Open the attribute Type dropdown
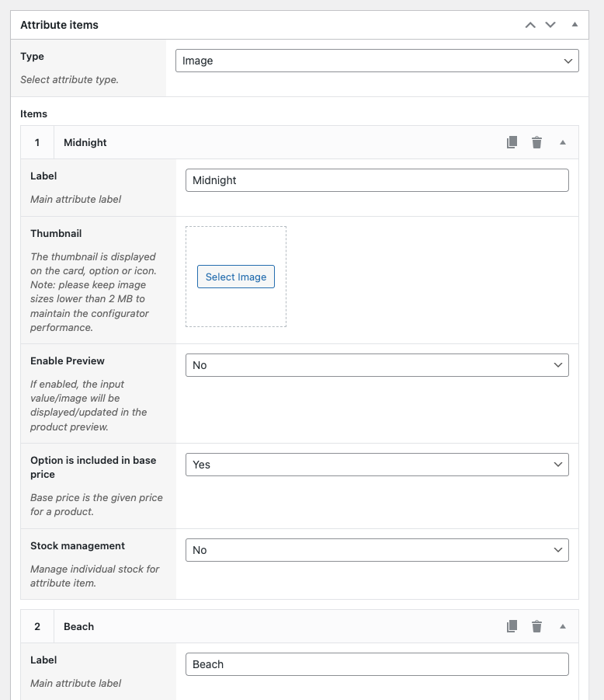604x700 pixels. (377, 60)
